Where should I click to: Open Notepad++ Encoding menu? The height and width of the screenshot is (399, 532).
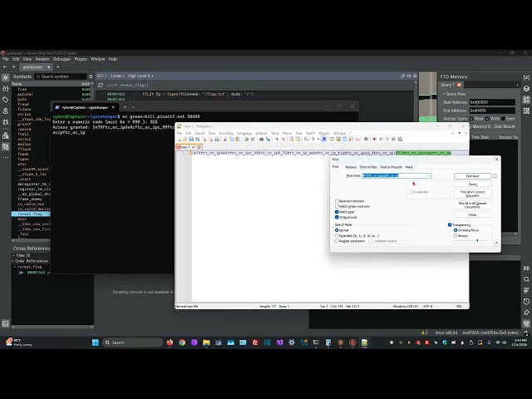pos(226,133)
